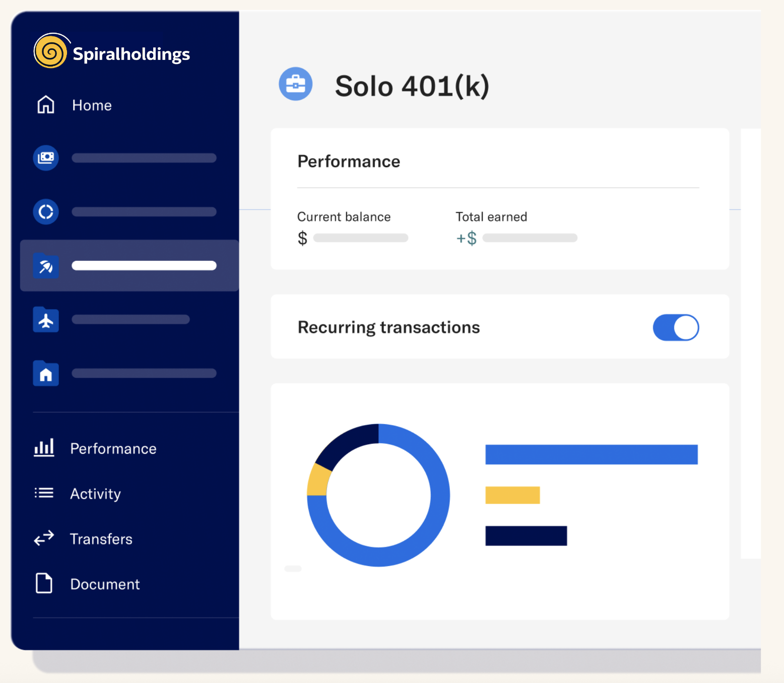
Task: Click the house savings account icon
Action: click(45, 373)
